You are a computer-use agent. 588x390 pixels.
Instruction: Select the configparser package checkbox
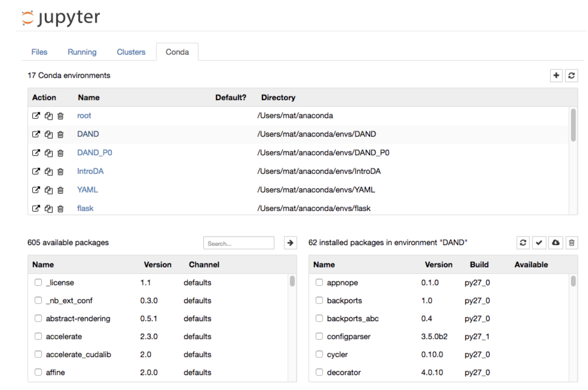coord(319,336)
